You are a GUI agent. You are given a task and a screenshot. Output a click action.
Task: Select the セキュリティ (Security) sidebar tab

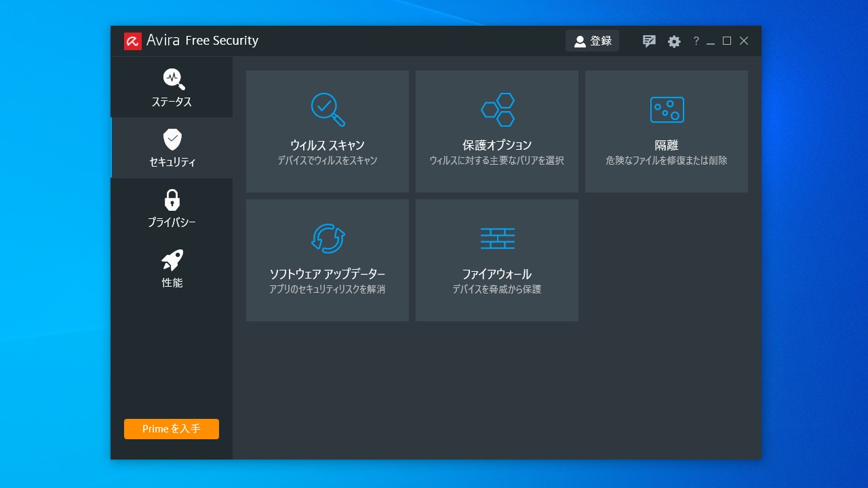pyautogui.click(x=172, y=148)
